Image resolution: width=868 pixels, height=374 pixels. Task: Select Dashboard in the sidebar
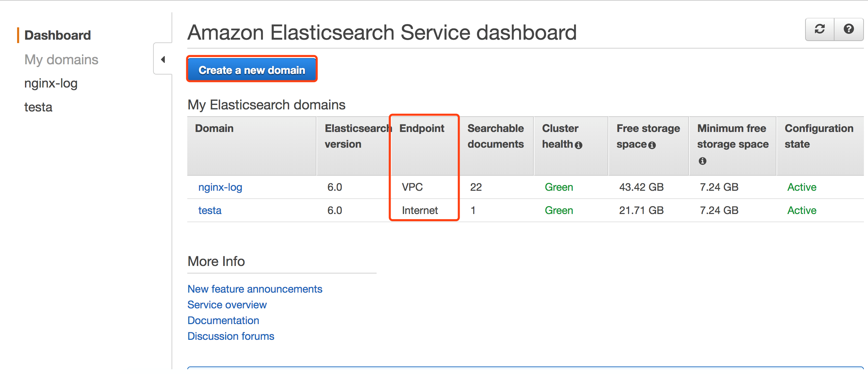pyautogui.click(x=57, y=35)
